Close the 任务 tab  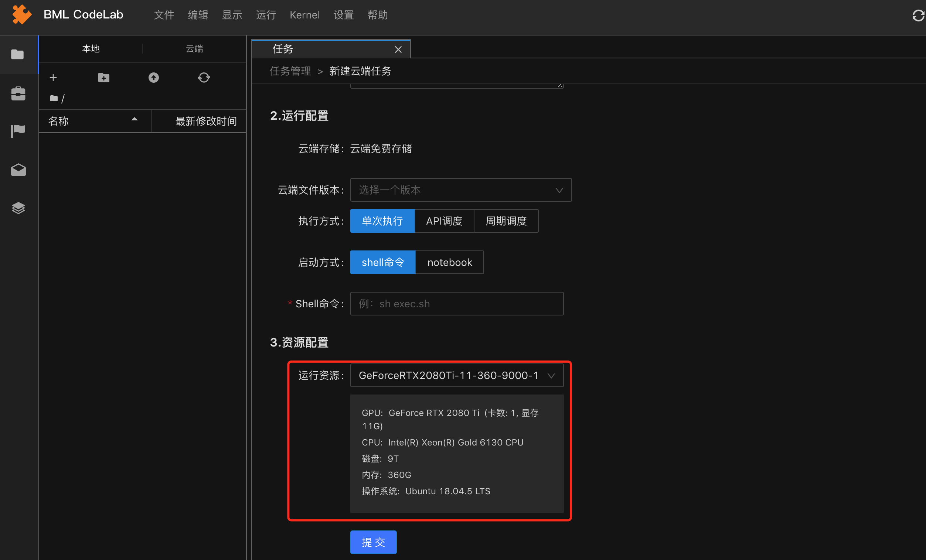[398, 49]
